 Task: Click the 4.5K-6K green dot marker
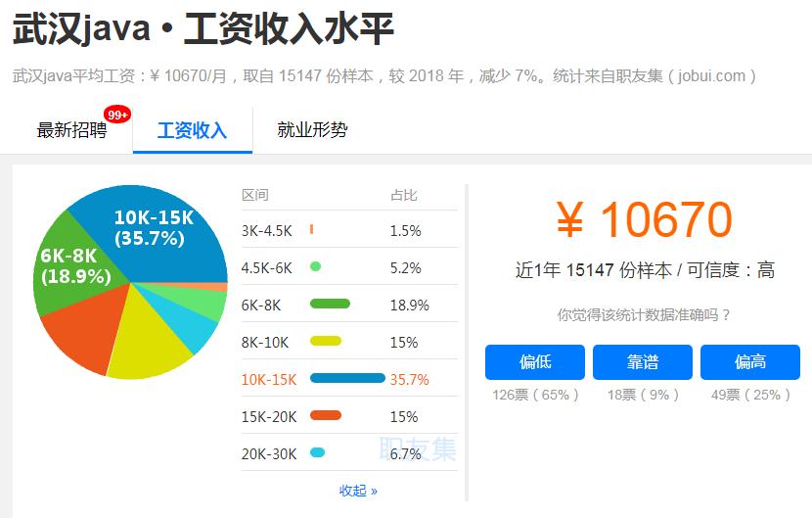coord(315,266)
